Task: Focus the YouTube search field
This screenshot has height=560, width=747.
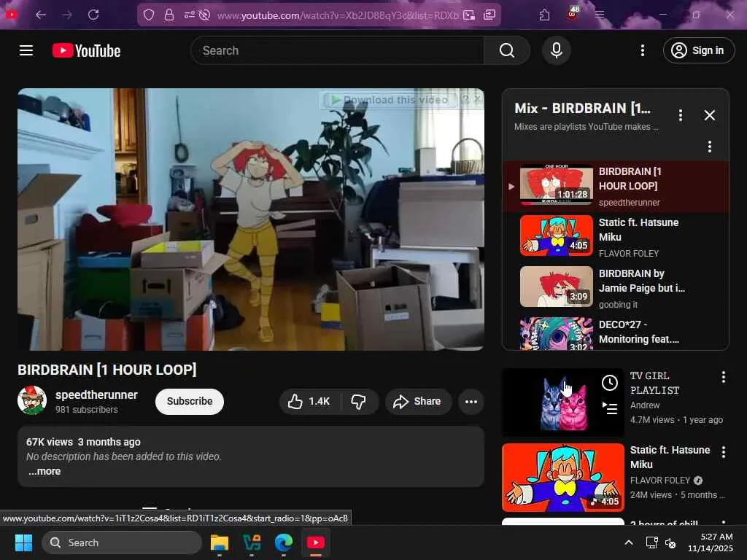Action: coord(336,50)
